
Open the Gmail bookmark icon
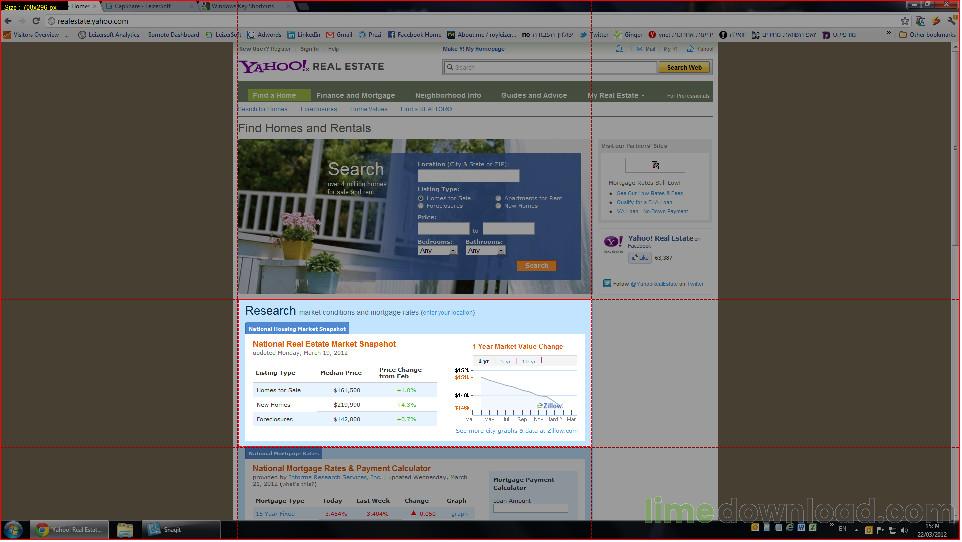point(330,35)
